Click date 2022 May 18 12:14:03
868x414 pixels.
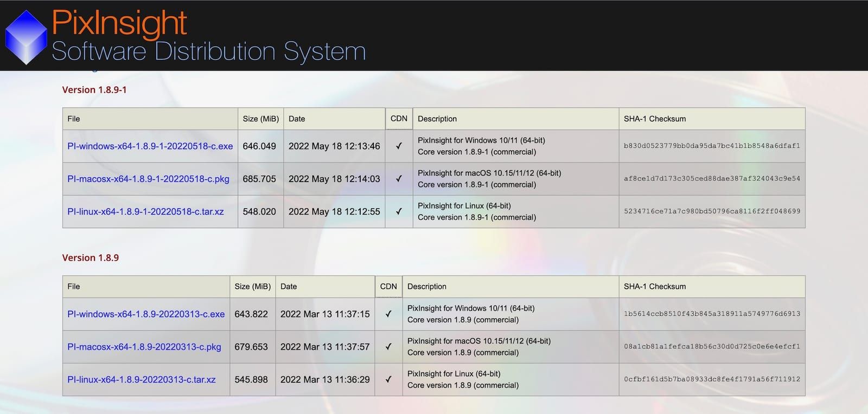334,179
